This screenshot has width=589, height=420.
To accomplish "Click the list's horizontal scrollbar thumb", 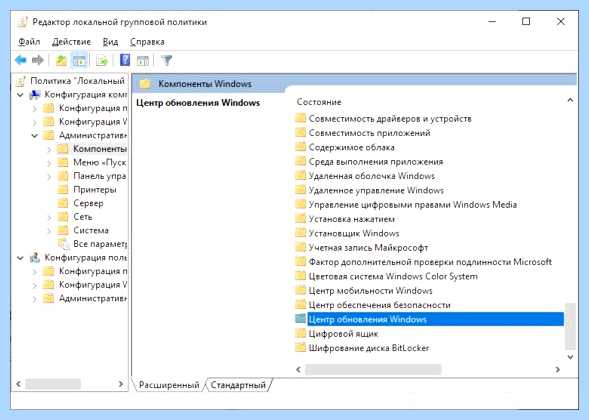I will (373, 370).
